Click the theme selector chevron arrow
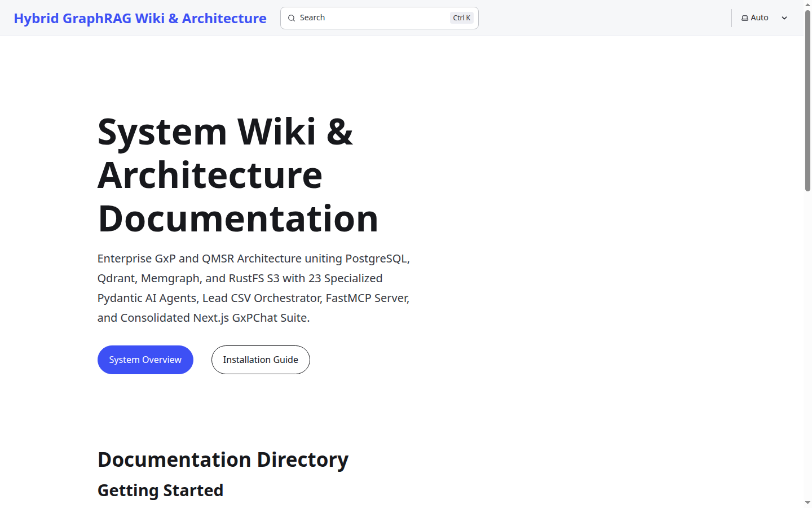Image resolution: width=812 pixels, height=508 pixels. pyautogui.click(x=784, y=18)
